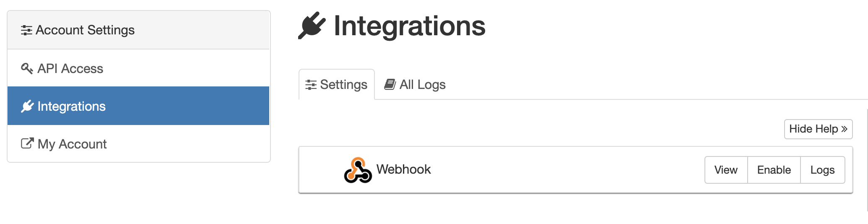
Task: Open the My Account link text
Action: [x=72, y=144]
